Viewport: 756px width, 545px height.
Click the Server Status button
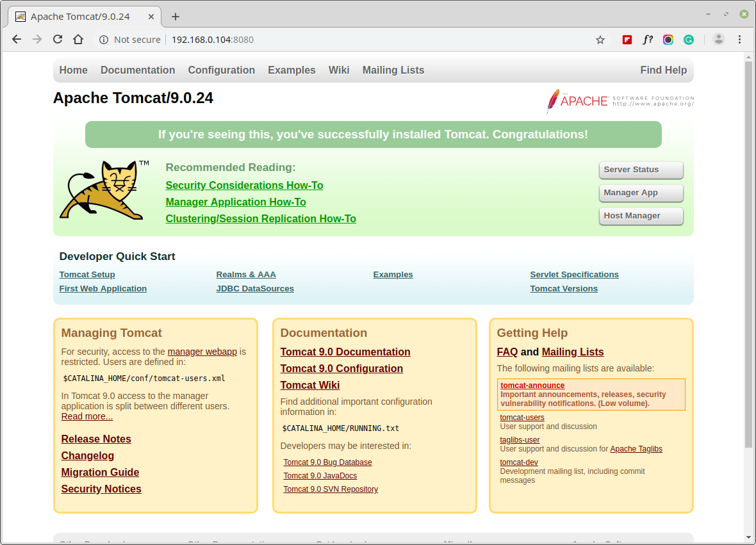click(x=641, y=170)
